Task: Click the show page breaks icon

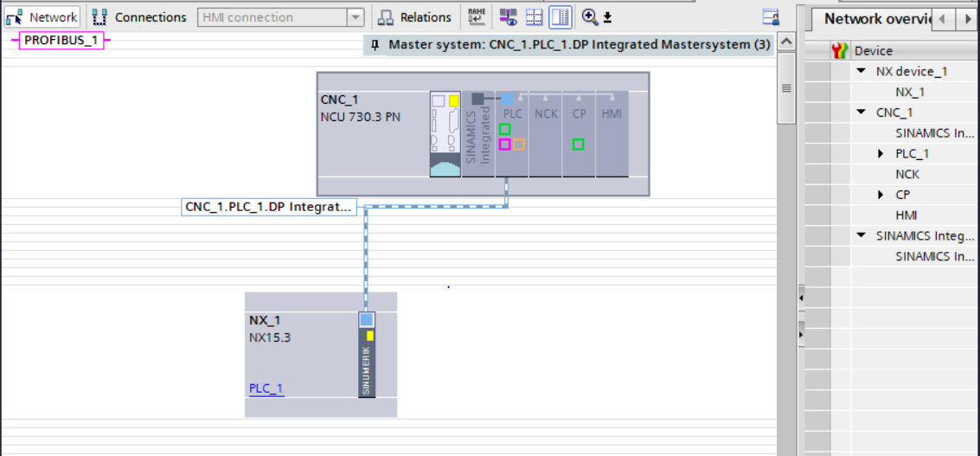Action: click(x=535, y=17)
